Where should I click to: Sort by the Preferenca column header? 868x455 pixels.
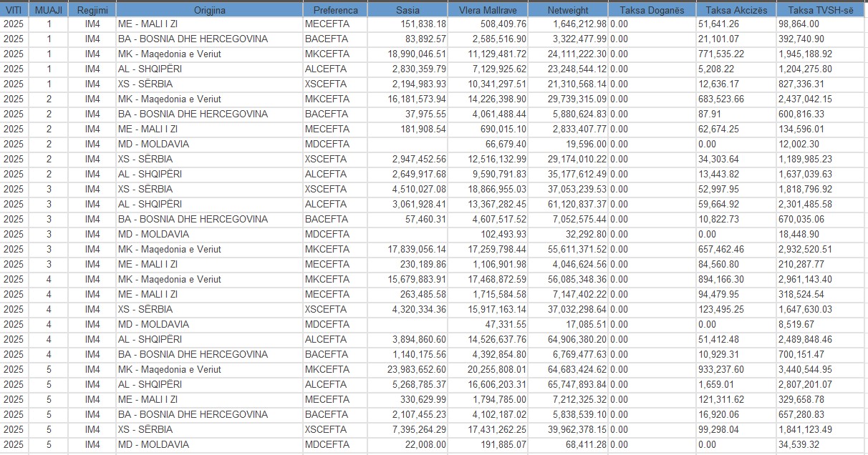pyautogui.click(x=335, y=10)
